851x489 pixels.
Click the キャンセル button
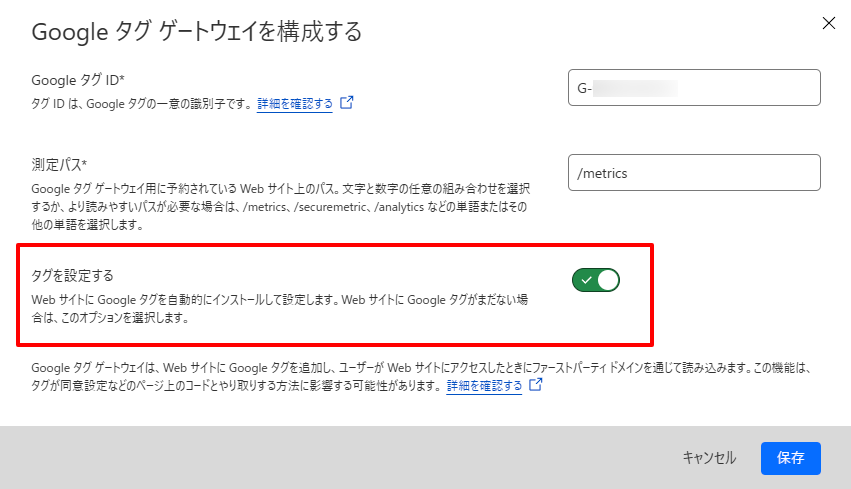tap(709, 458)
